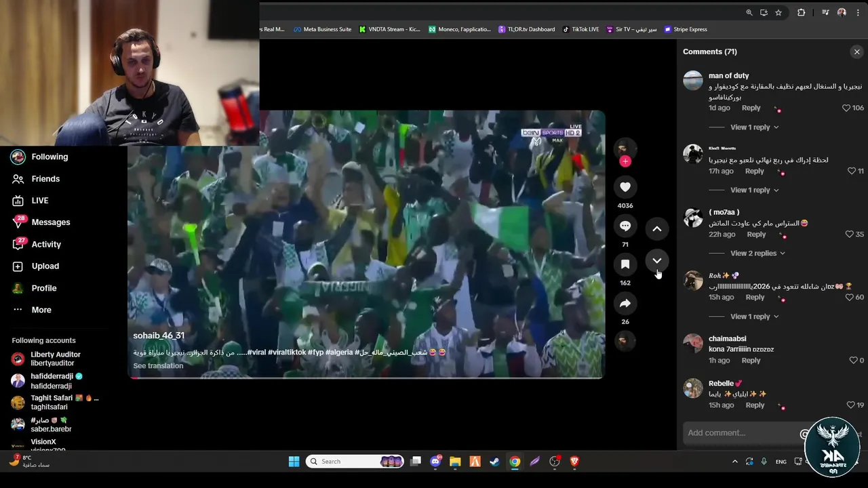Expand 1 reply under 17h ago comment

[754, 190]
